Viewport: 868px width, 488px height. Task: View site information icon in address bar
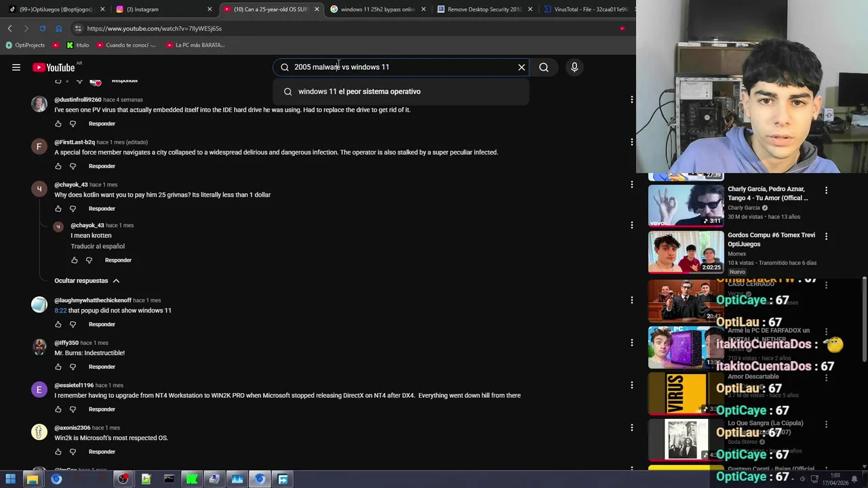78,28
